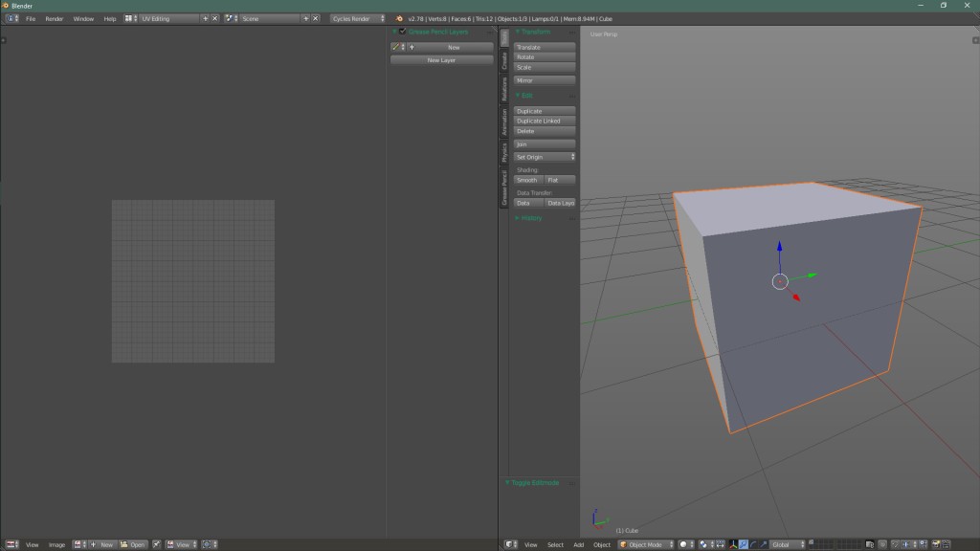The height and width of the screenshot is (551, 980).
Task: Click the pin icon in UV editor header
Action: tap(156, 544)
